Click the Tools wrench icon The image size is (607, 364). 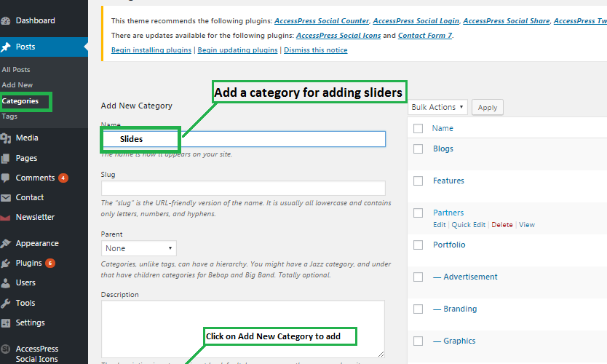click(x=7, y=303)
